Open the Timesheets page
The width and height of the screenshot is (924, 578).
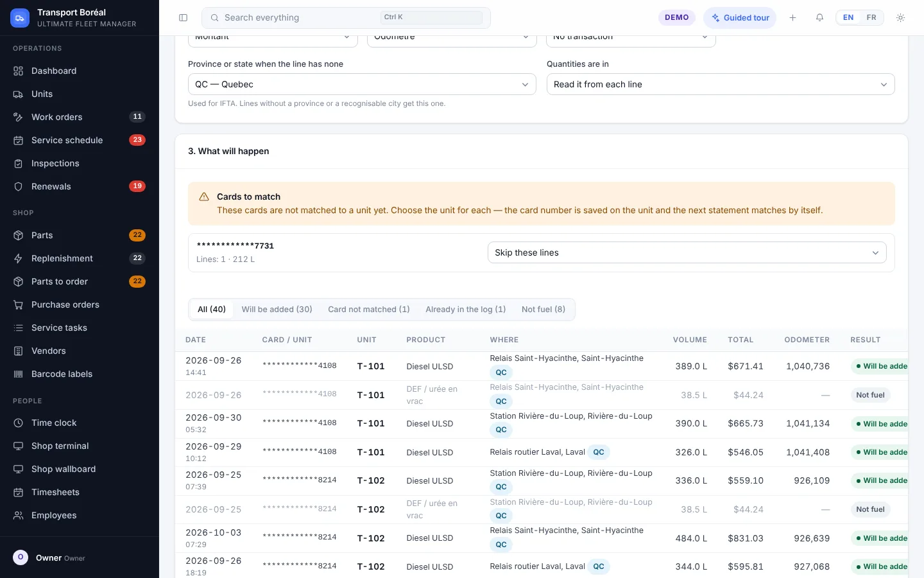pyautogui.click(x=80, y=492)
